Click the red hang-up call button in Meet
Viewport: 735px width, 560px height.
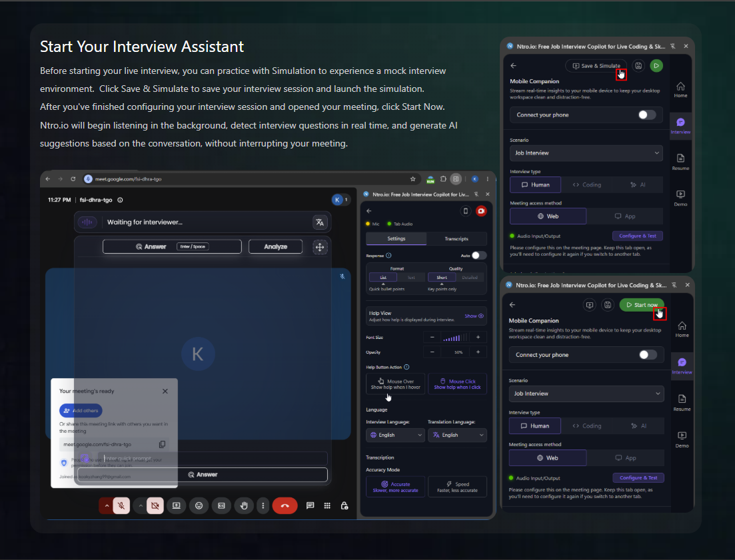(x=285, y=505)
